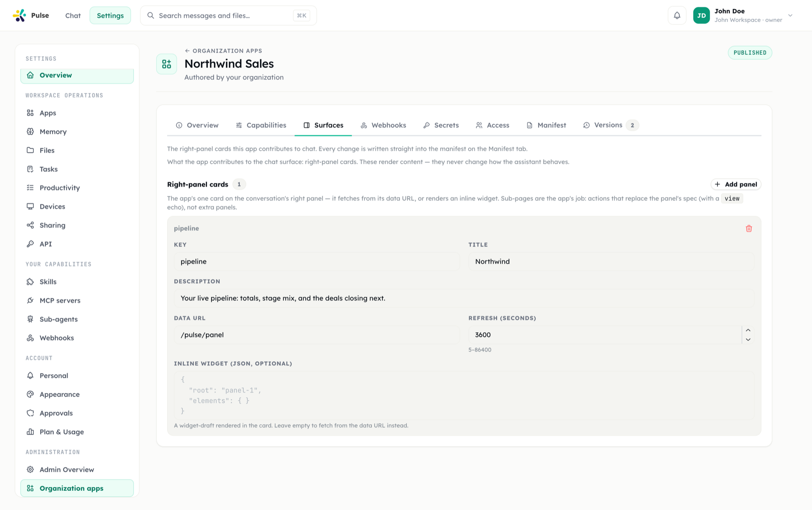
Task: Open Chat in top navigation
Action: [73, 15]
